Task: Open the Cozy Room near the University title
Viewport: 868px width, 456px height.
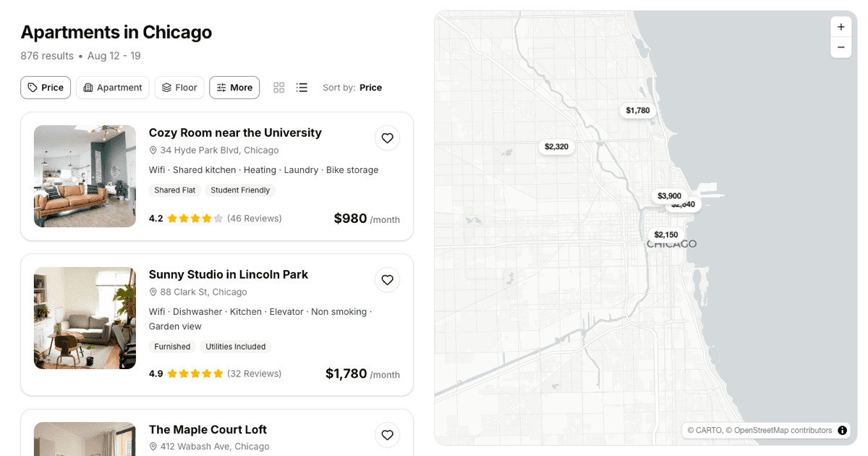Action: 235,132
